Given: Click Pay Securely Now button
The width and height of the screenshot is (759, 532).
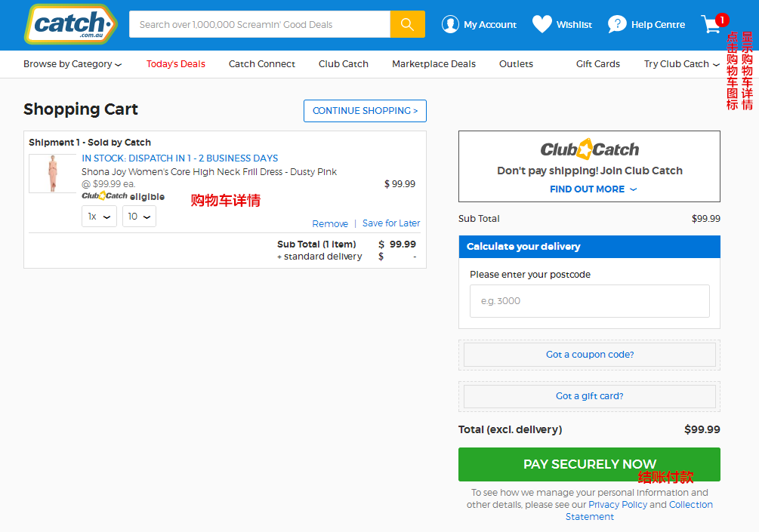Looking at the screenshot, I should pyautogui.click(x=589, y=464).
